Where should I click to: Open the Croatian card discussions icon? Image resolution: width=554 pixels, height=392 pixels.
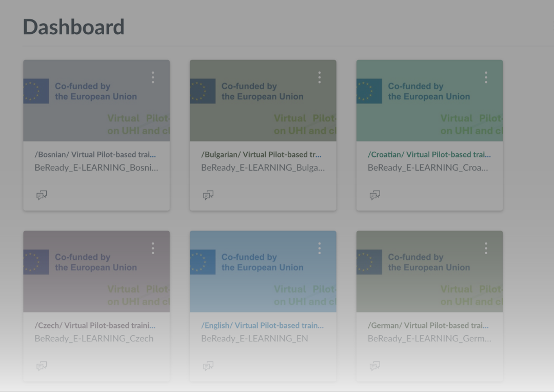(375, 195)
